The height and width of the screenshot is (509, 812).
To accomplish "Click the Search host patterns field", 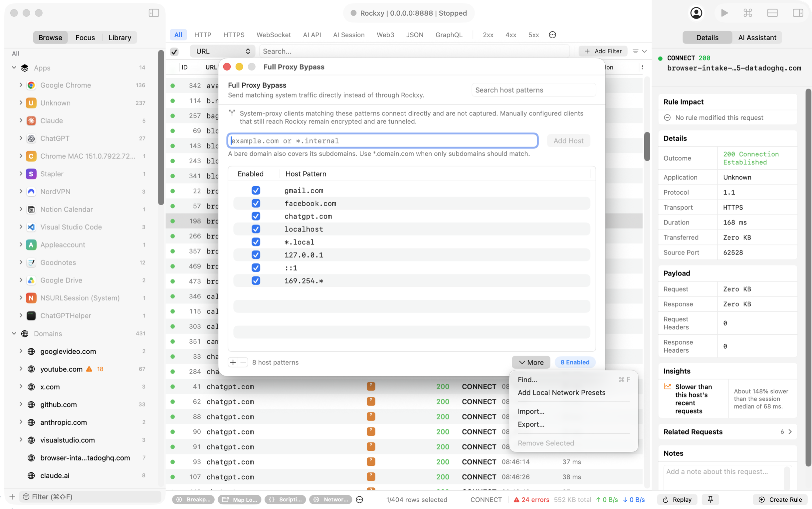I will click(x=533, y=90).
